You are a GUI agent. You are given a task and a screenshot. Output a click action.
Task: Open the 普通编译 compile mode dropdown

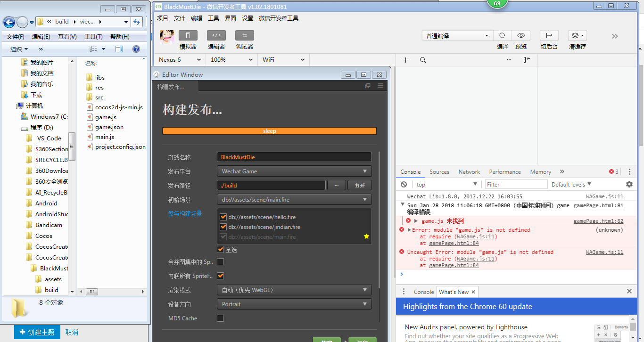(x=457, y=36)
